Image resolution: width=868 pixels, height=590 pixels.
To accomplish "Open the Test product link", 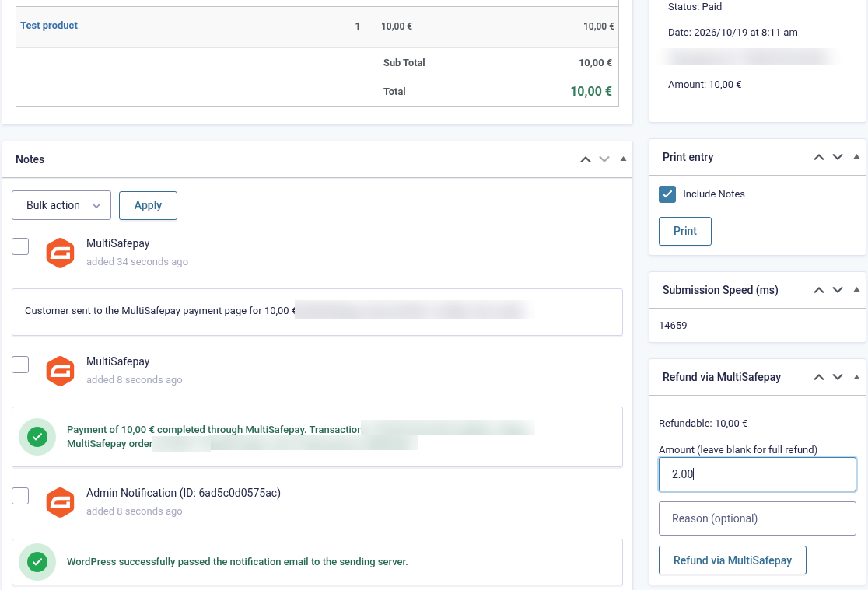I will (49, 26).
